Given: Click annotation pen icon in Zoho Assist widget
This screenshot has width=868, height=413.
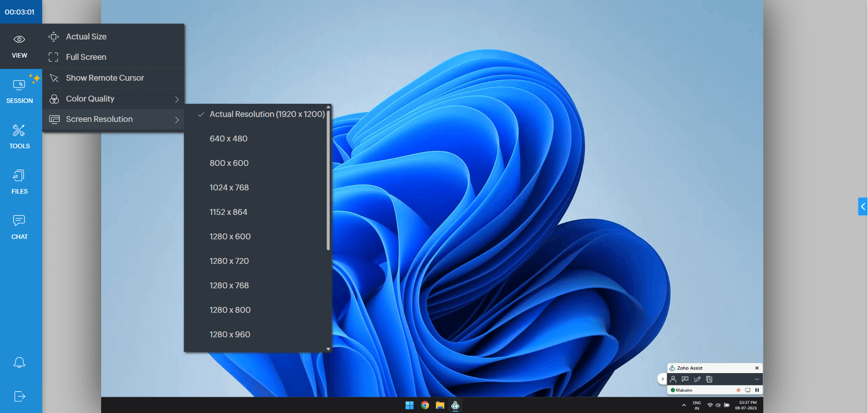Looking at the screenshot, I should (x=697, y=379).
